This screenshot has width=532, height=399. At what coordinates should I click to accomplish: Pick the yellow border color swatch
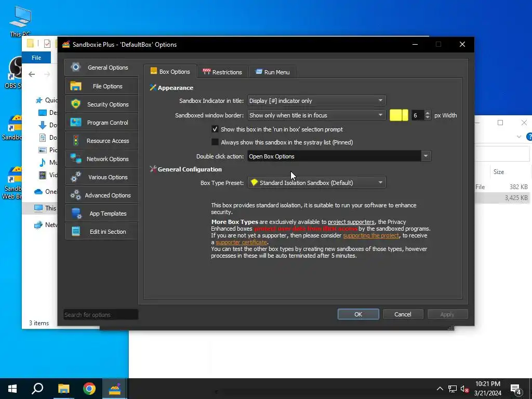point(398,115)
